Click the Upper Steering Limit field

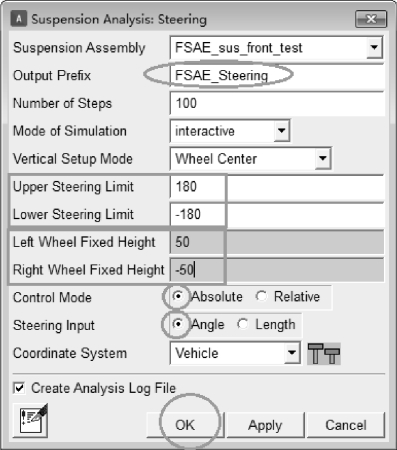(277, 187)
